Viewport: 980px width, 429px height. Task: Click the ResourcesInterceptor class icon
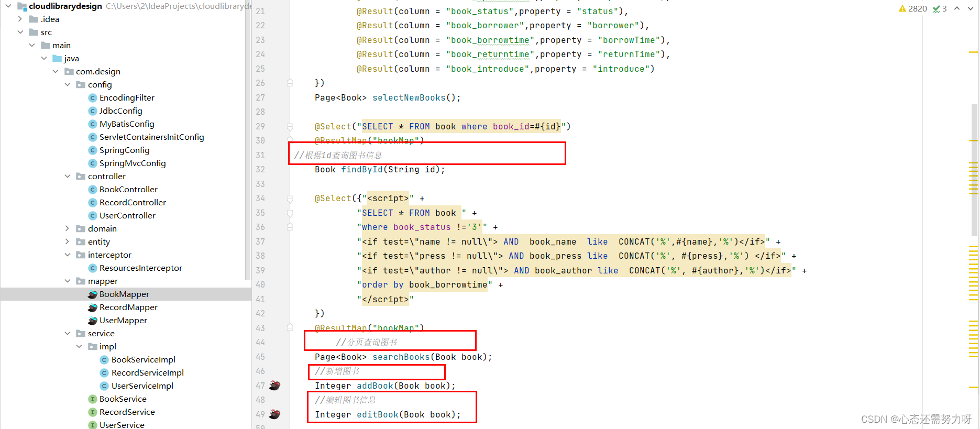(93, 268)
